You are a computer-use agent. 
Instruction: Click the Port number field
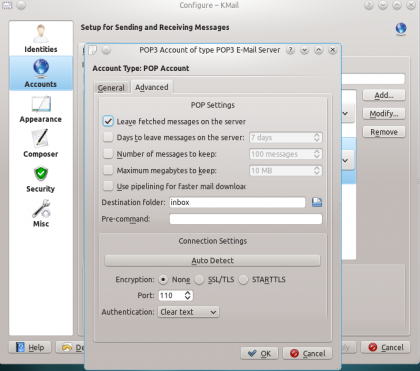(171, 295)
